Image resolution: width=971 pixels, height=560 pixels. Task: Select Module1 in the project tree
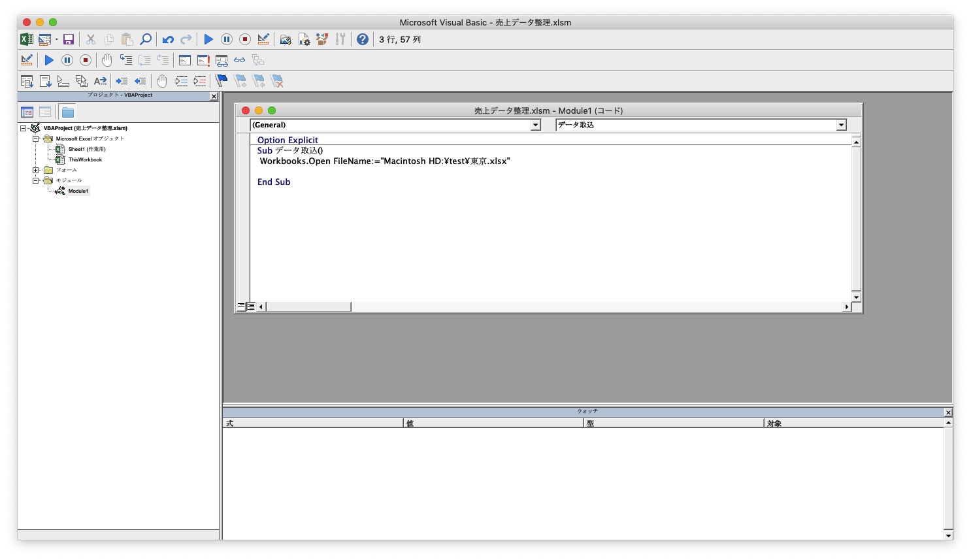[x=78, y=191]
